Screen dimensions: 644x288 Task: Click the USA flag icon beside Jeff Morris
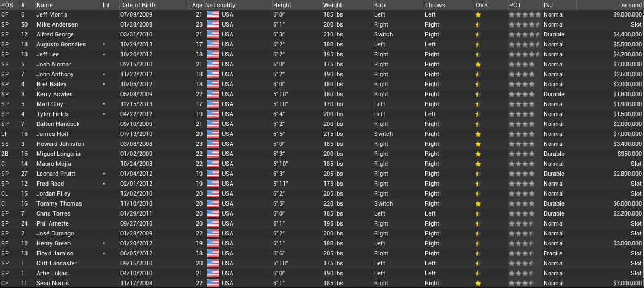(x=213, y=15)
